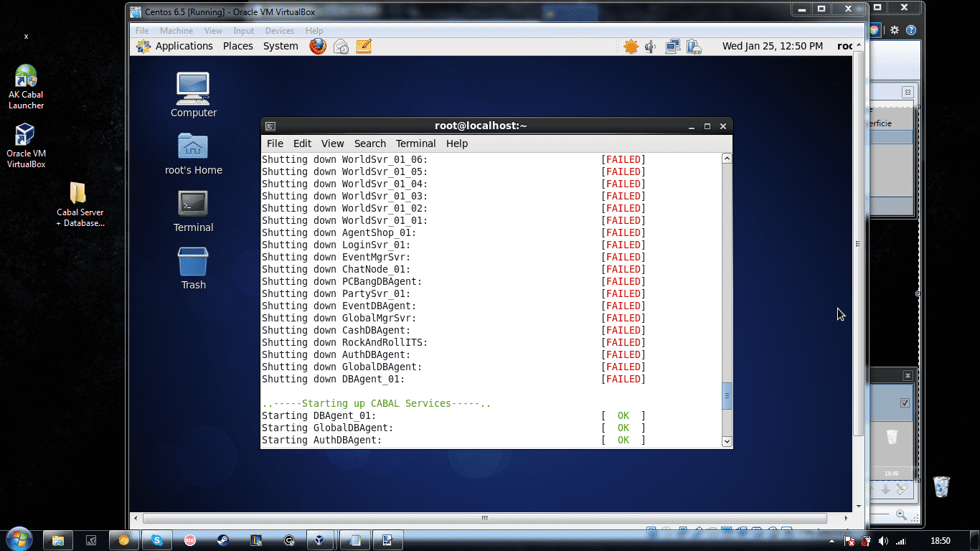This screenshot has height=551, width=980.
Task: Launch Firefox from the GNOME panel
Action: (x=318, y=46)
